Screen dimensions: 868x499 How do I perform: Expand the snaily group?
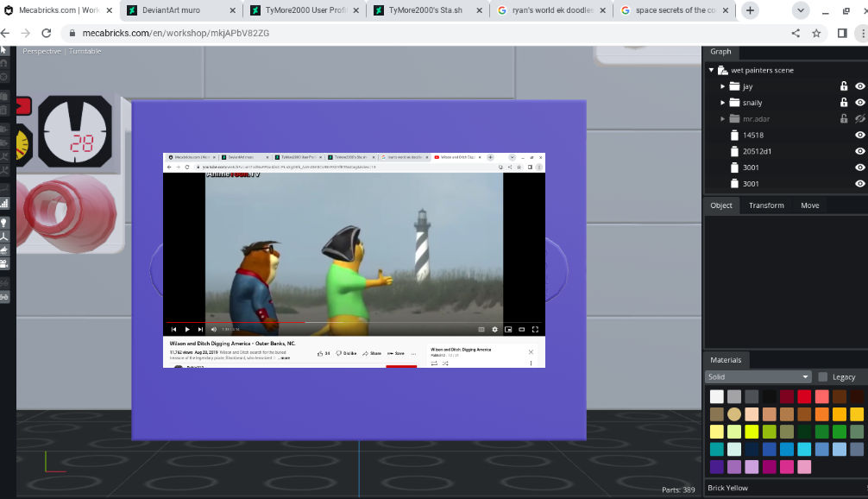pos(722,103)
